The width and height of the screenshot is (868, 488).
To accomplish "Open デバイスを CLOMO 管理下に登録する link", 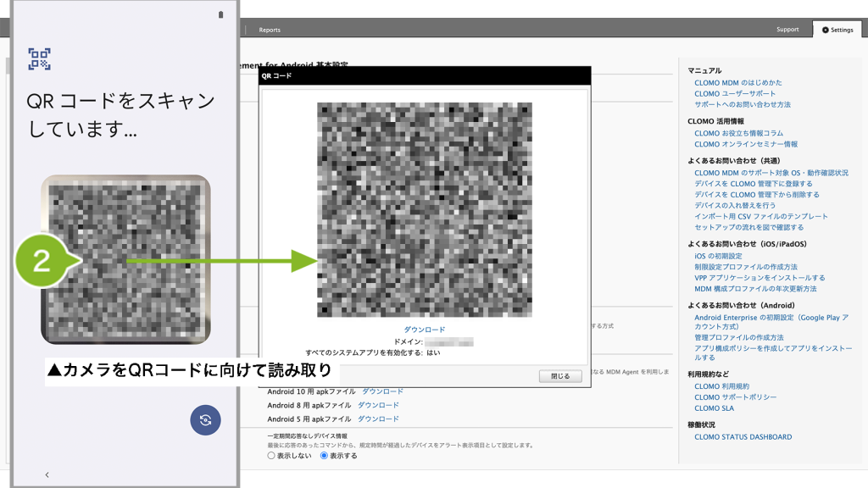I will pyautogui.click(x=754, y=184).
